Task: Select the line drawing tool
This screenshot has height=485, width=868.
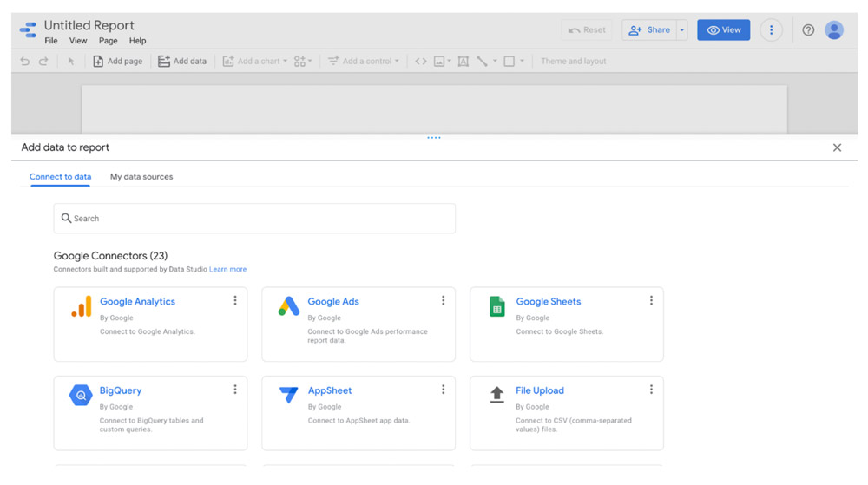Action: pos(482,62)
